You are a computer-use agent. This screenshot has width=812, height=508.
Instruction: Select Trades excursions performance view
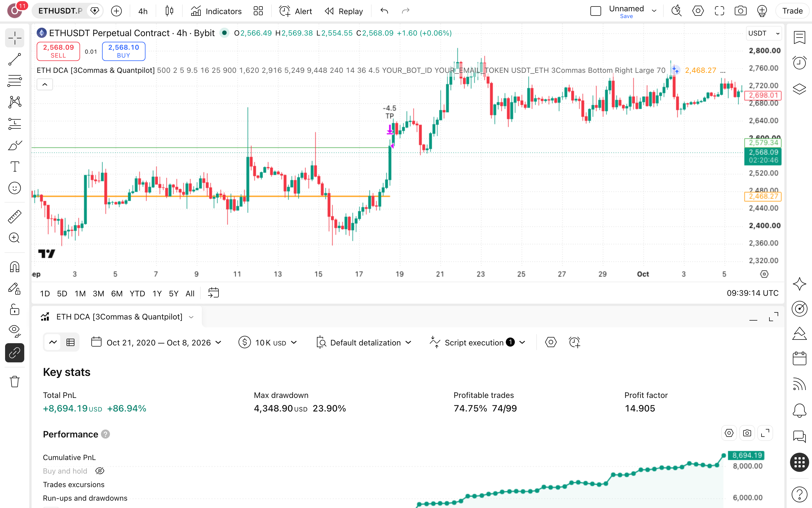click(74, 485)
